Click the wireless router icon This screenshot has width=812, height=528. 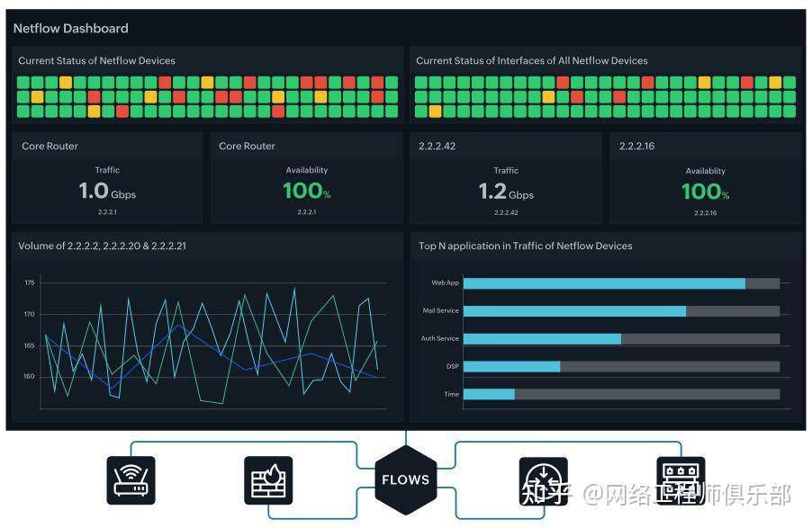pyautogui.click(x=131, y=479)
